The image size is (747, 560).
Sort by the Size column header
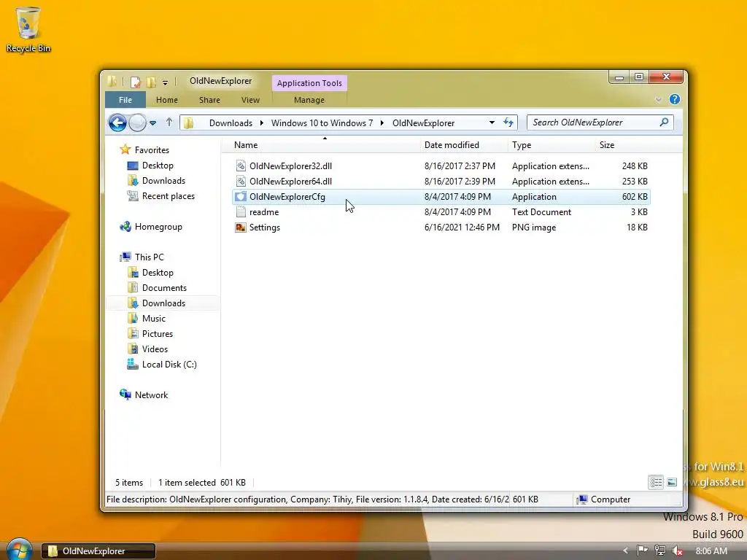pyautogui.click(x=622, y=145)
